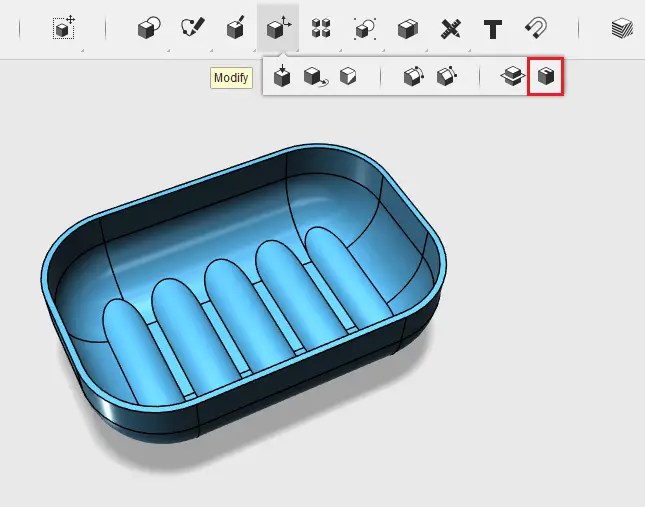Open the Primitives menu icon
645x507 pixels.
coord(149,28)
